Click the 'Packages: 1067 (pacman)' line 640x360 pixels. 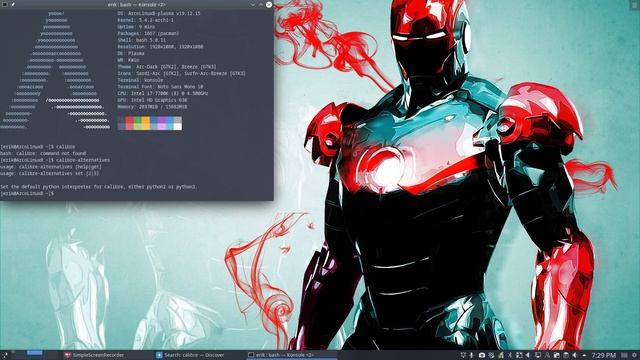[148, 33]
